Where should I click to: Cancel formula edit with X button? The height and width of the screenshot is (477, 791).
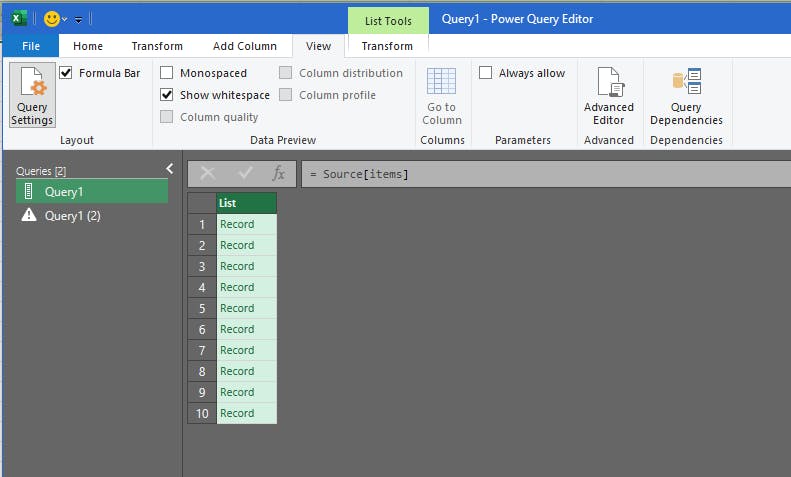point(208,174)
